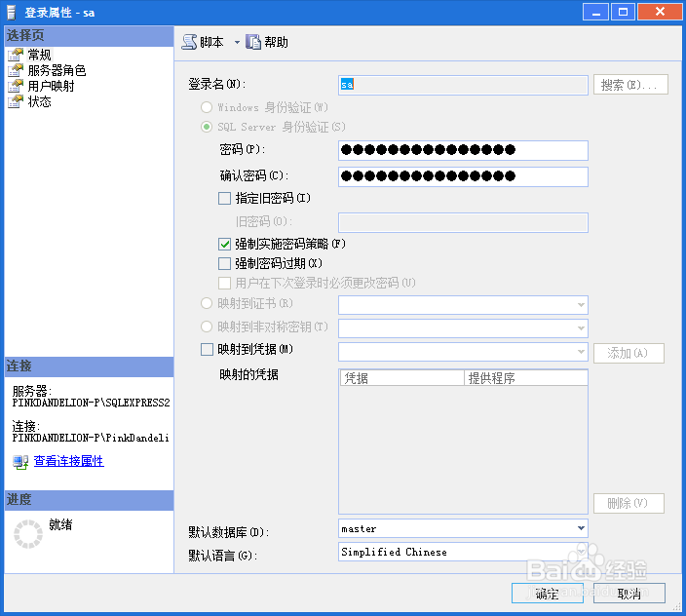Select SQL Server 身份验证 radio button
Screen dimensions: 686x616
207,127
